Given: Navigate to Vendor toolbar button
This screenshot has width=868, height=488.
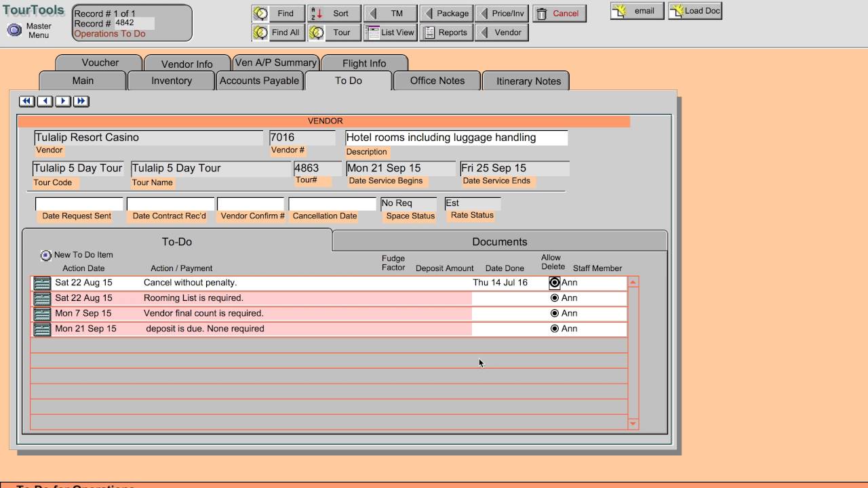Looking at the screenshot, I should tap(501, 33).
